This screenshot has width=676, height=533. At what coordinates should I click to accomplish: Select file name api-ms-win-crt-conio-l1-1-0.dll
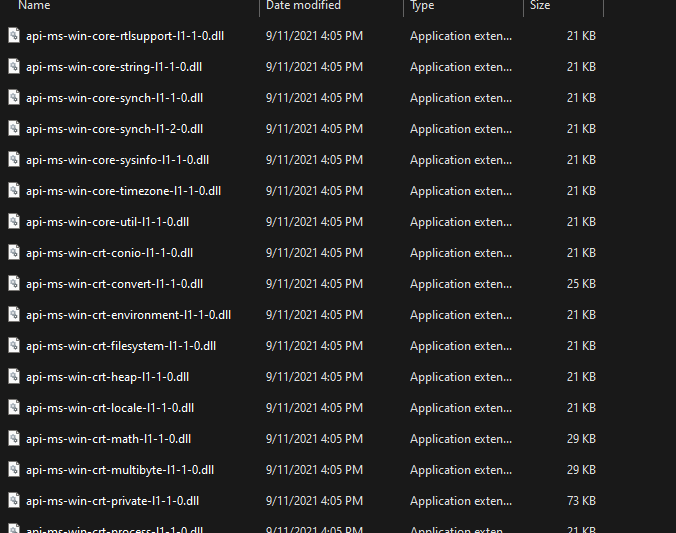110,253
